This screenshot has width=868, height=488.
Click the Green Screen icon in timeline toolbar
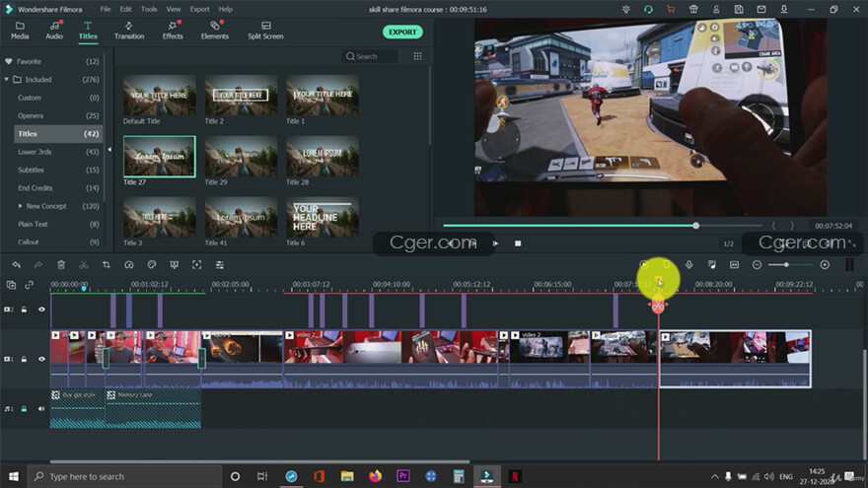(x=174, y=265)
